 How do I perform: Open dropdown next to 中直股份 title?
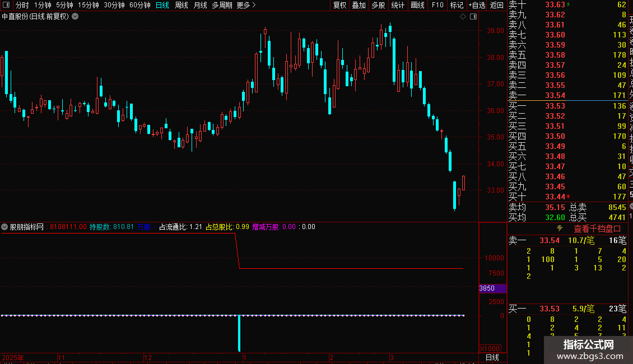click(x=75, y=17)
